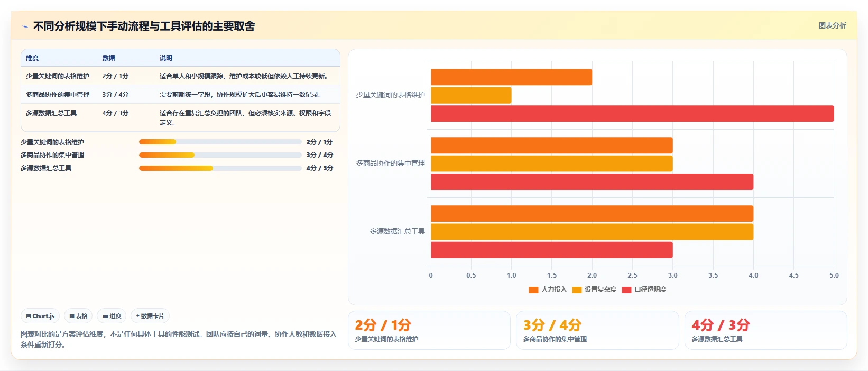
Task: Click the 设置复杂度 bar of 多商品协作的集中管理
Action: point(552,164)
